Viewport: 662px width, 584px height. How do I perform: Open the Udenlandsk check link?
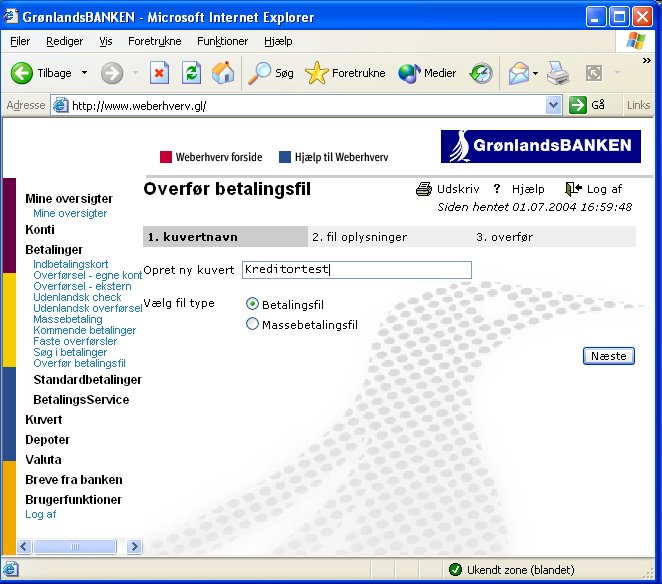point(77,297)
